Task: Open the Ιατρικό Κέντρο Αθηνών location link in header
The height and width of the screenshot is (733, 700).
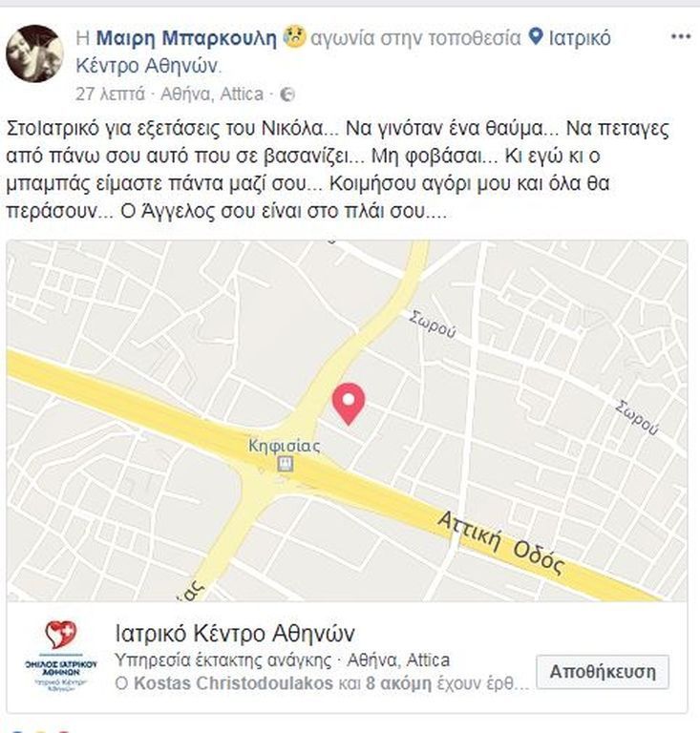Action: (343, 52)
